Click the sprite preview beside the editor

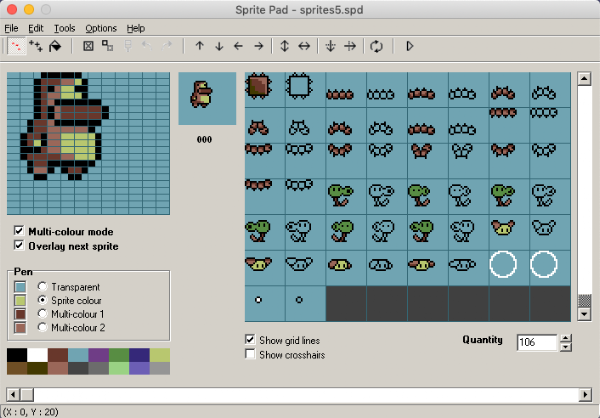(207, 98)
